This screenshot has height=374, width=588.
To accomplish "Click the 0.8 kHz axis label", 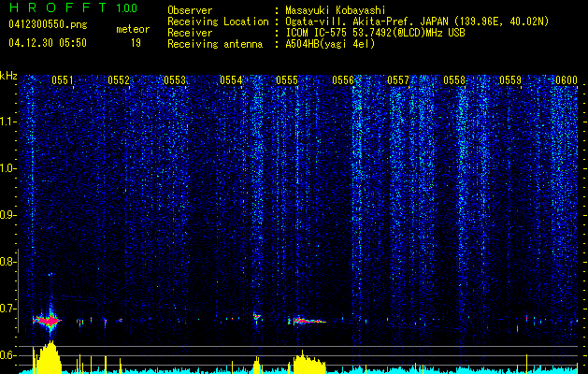I will [7, 262].
